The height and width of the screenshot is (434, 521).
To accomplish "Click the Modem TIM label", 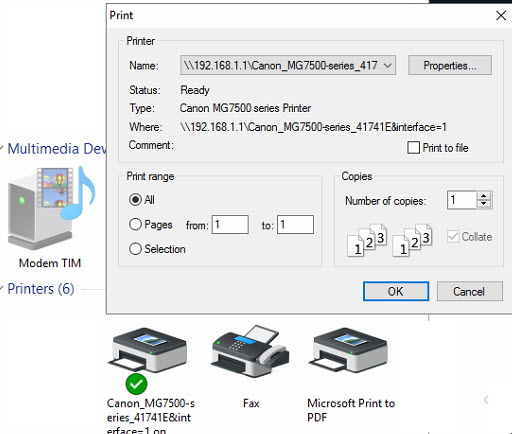I will click(50, 263).
